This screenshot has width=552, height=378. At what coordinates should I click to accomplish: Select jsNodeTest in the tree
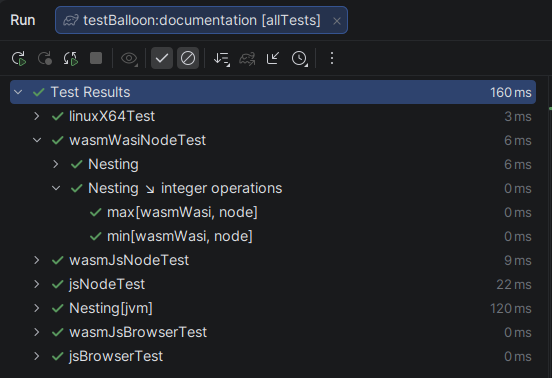(107, 284)
